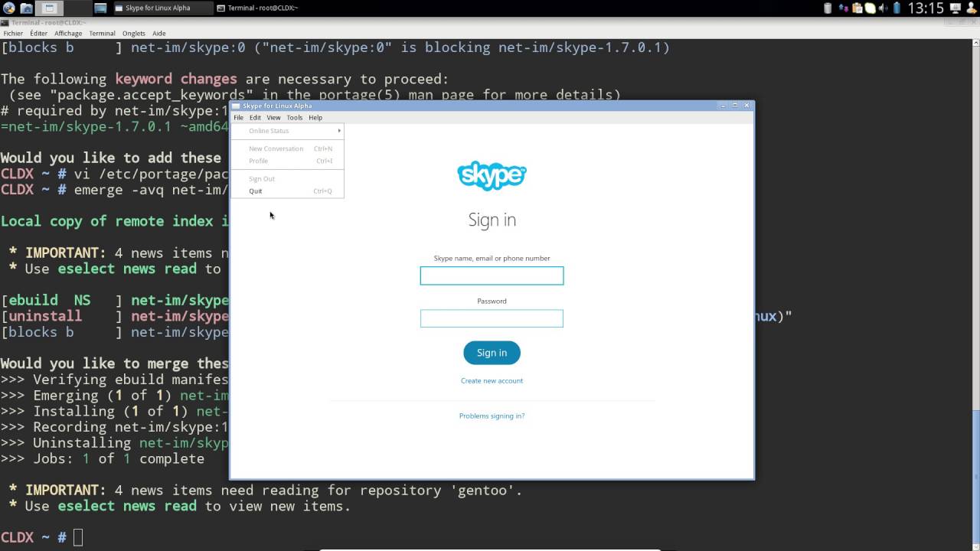Click the Skype window title bar icon
This screenshot has width=980, height=551.
237,106
